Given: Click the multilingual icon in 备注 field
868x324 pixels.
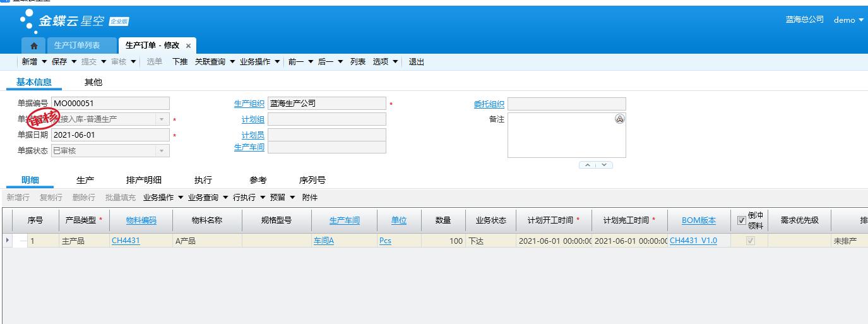Looking at the screenshot, I should point(619,119).
